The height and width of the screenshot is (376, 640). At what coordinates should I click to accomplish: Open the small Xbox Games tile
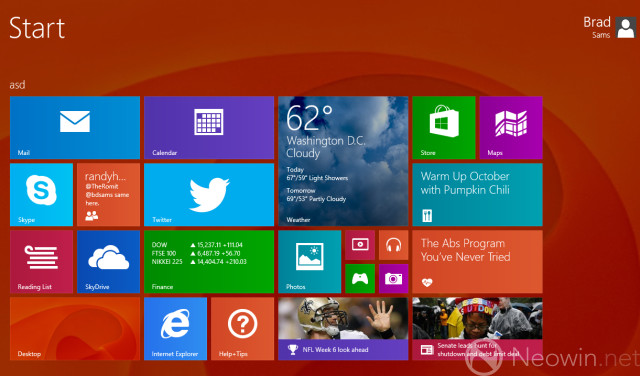pos(360,278)
